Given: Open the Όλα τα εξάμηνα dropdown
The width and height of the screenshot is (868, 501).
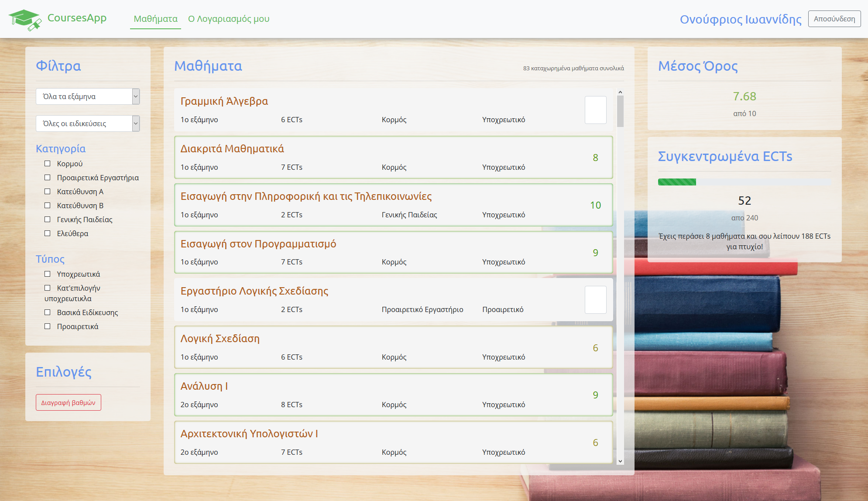Looking at the screenshot, I should point(88,96).
